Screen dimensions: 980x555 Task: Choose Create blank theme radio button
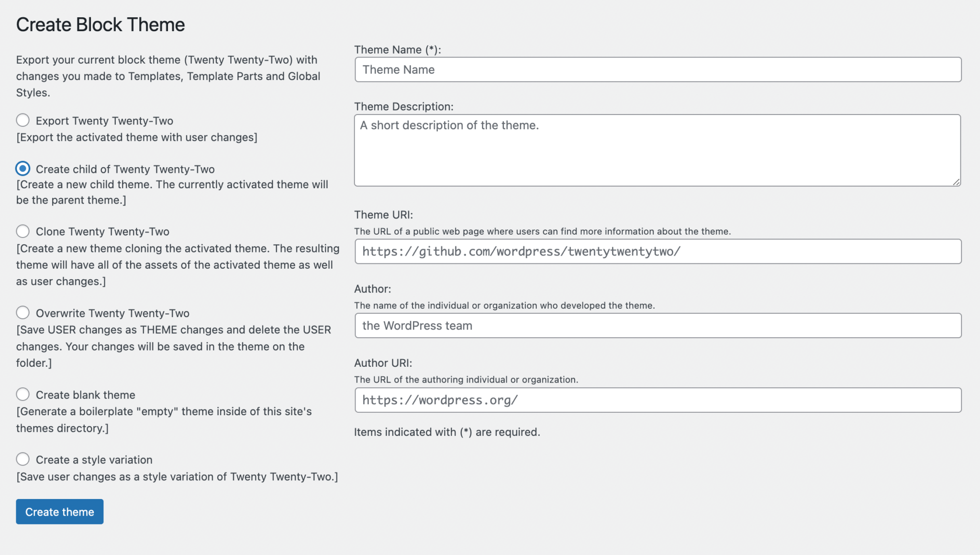[x=22, y=394]
